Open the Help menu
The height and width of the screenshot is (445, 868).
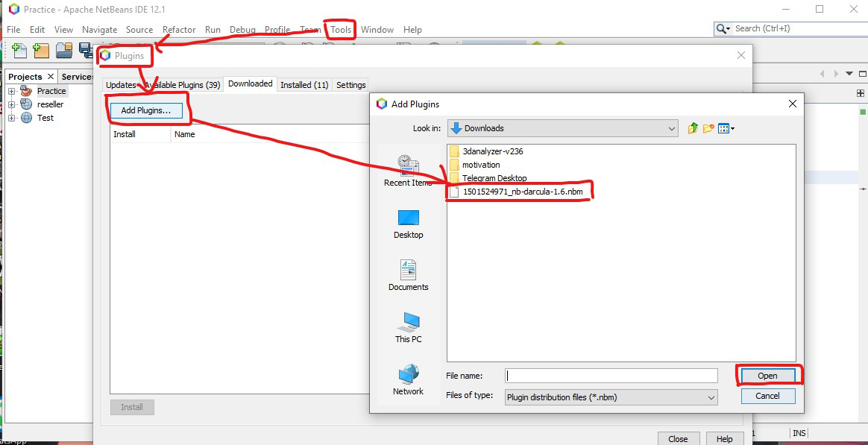[412, 30]
